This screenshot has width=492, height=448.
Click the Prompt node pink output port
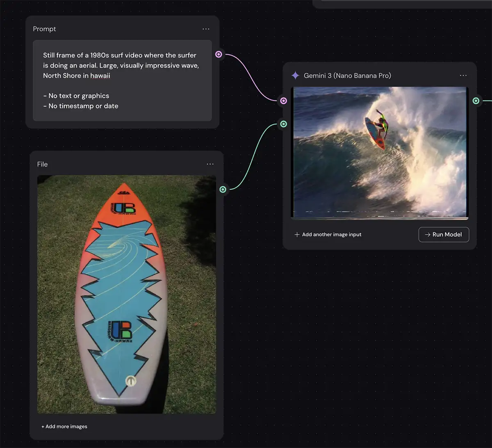point(219,54)
